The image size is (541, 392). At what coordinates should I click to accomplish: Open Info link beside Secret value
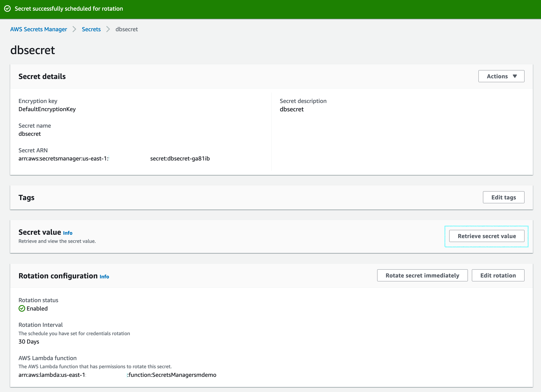tap(68, 233)
